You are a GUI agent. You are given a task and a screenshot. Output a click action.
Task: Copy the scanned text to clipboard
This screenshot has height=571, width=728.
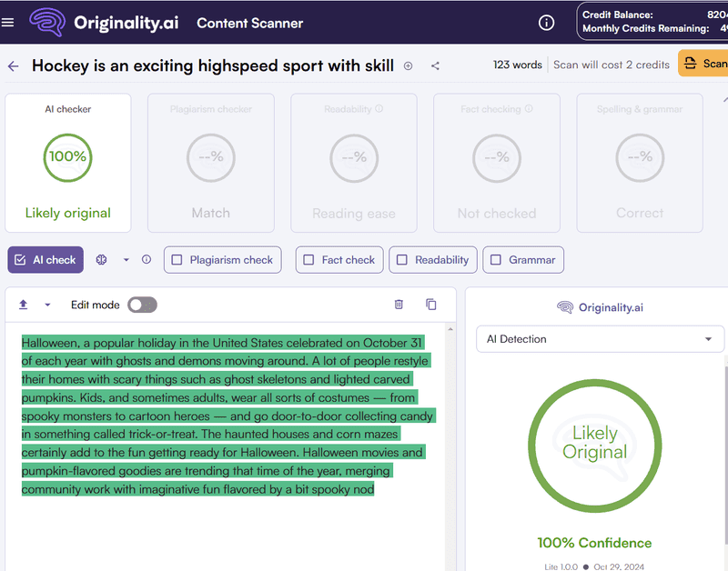(x=430, y=305)
